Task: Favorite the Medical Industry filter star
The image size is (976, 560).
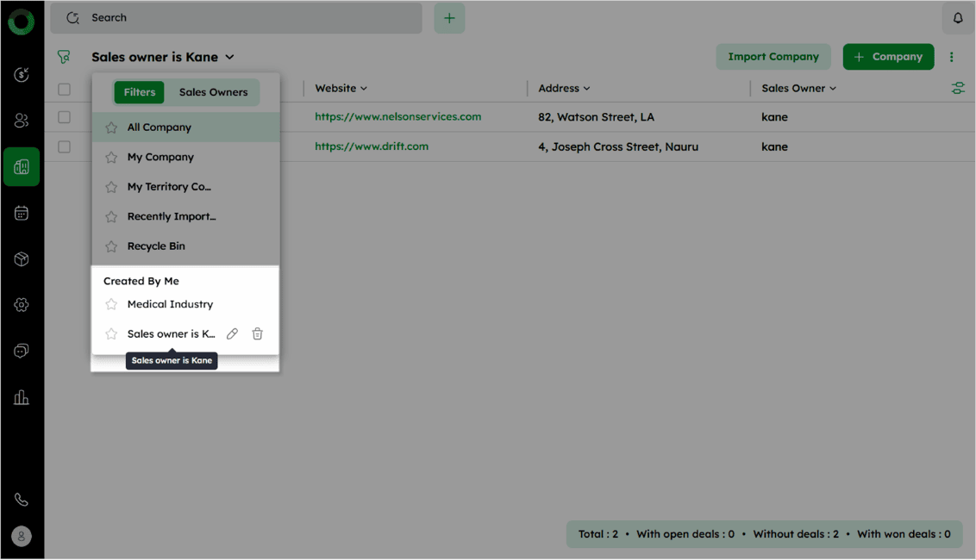Action: [111, 304]
